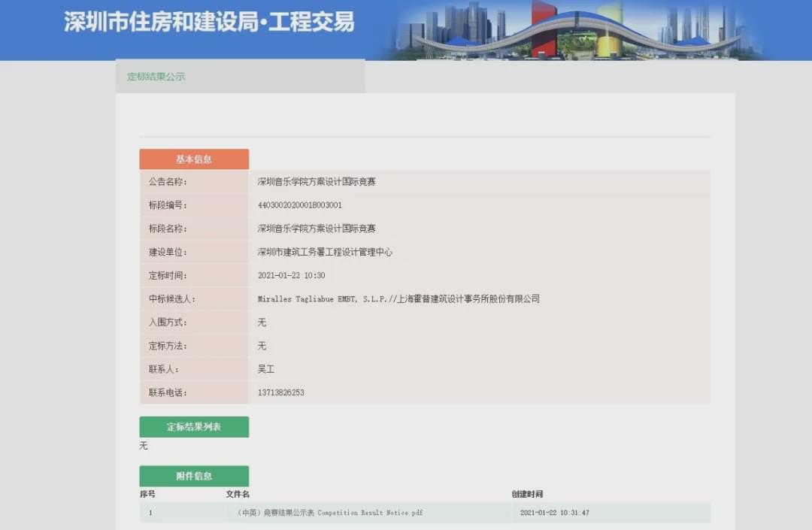Click the 定标时间 value 2021-01-22 10:30

pos(291,276)
